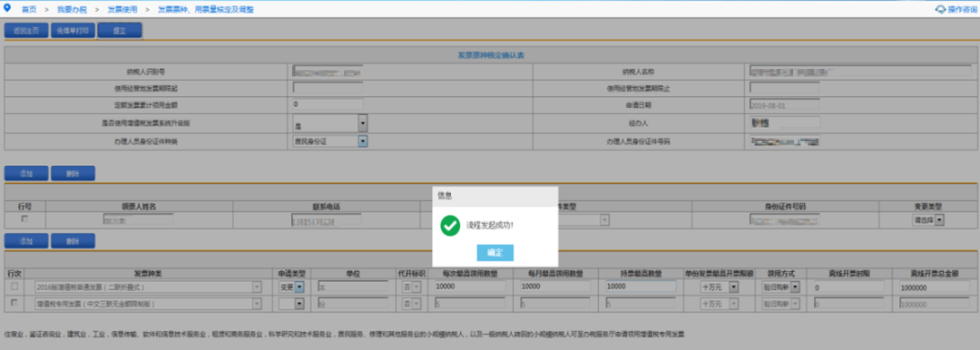
Task: Click the 联系电话 input field
Action: click(x=326, y=220)
